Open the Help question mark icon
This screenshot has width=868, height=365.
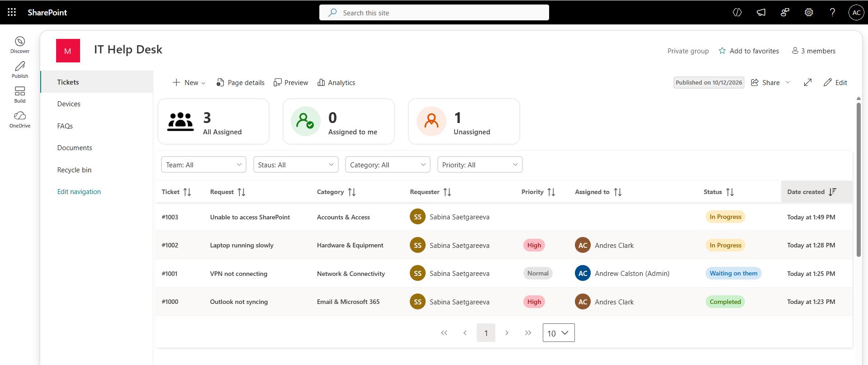click(832, 12)
